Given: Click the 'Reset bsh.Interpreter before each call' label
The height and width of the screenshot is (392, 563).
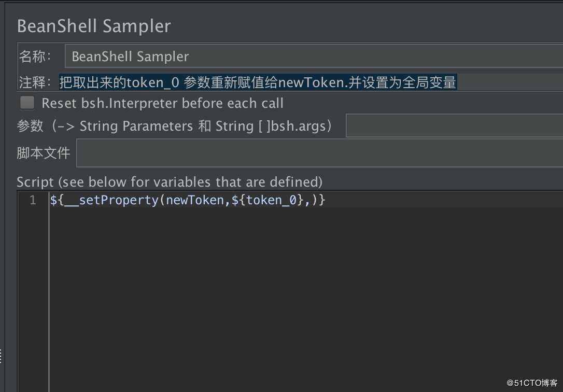Looking at the screenshot, I should [163, 103].
